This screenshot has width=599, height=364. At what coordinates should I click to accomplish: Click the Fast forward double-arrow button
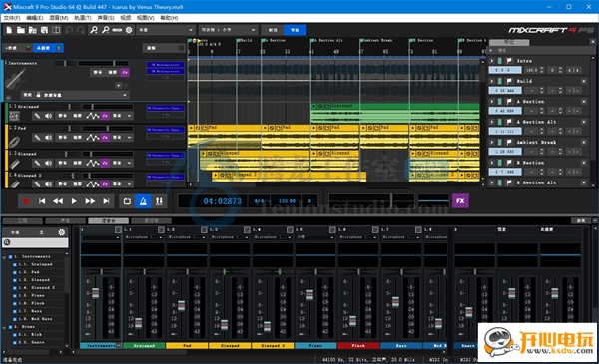point(90,201)
